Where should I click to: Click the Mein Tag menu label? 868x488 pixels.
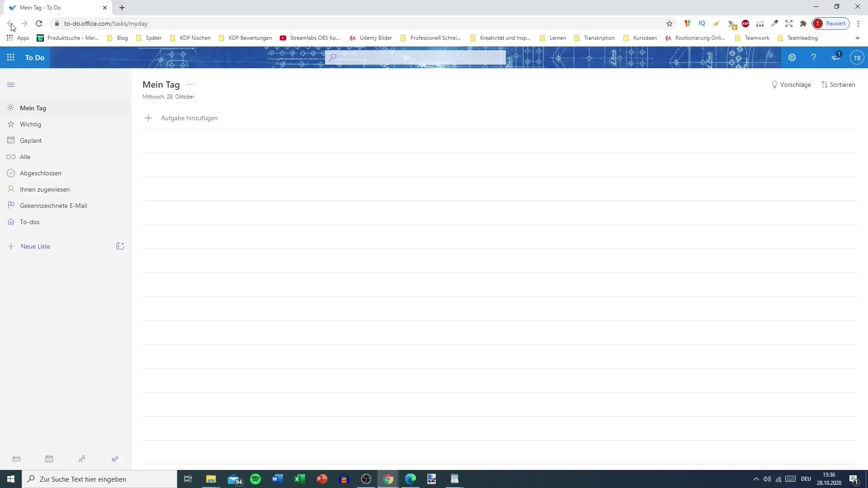click(33, 108)
